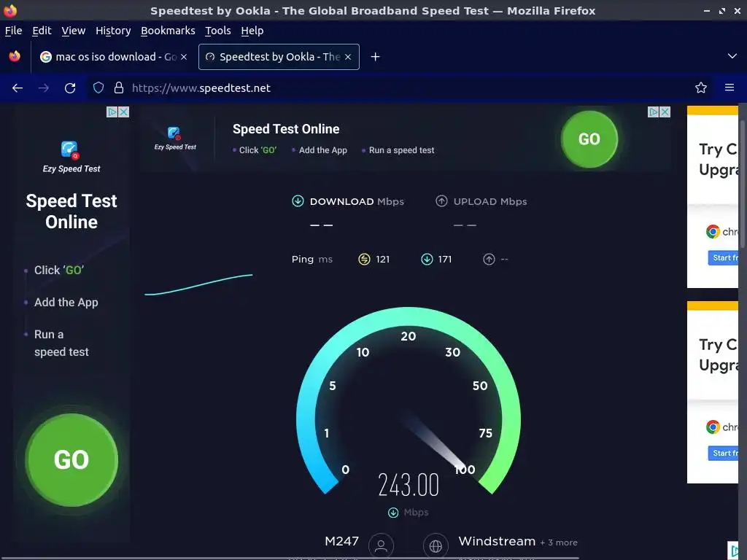Open the Edit menu

pos(42,31)
